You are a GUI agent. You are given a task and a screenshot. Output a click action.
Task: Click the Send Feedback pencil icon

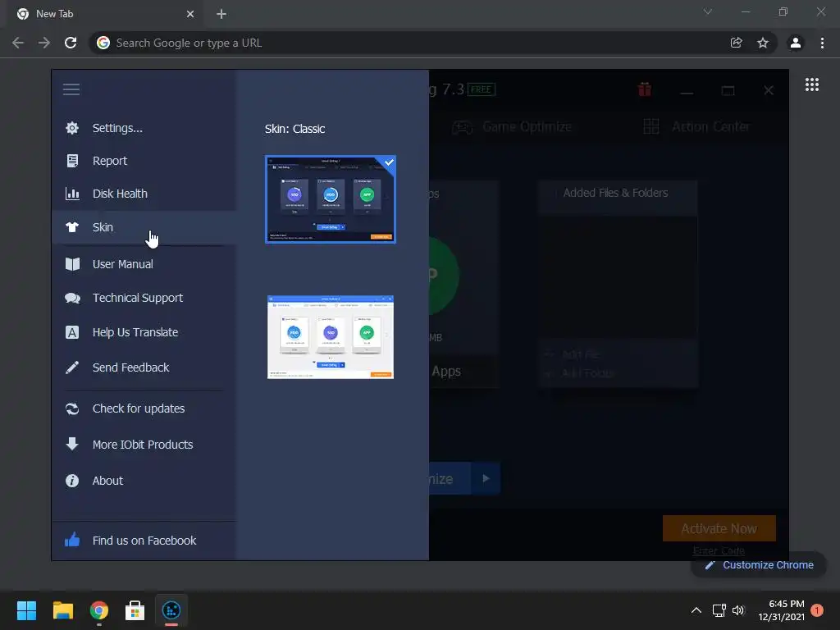(72, 367)
